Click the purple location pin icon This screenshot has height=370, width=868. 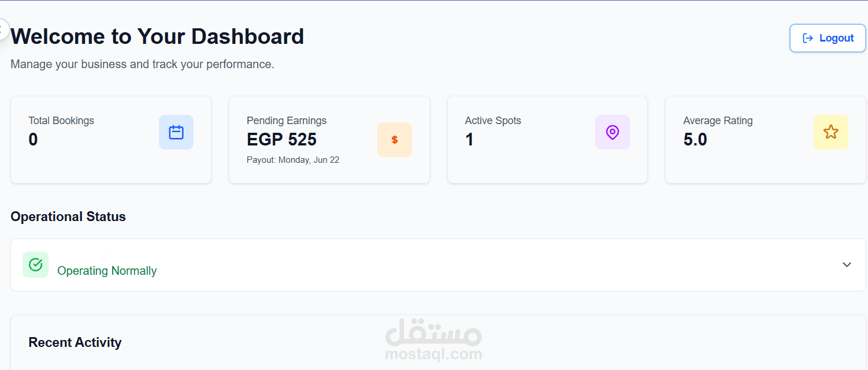pos(613,132)
